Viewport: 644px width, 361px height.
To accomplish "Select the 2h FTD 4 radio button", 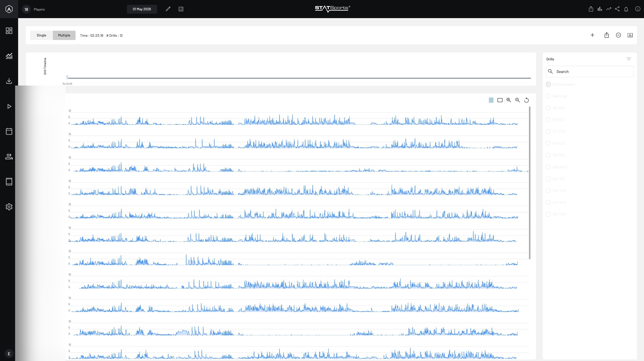I will coord(548,214).
